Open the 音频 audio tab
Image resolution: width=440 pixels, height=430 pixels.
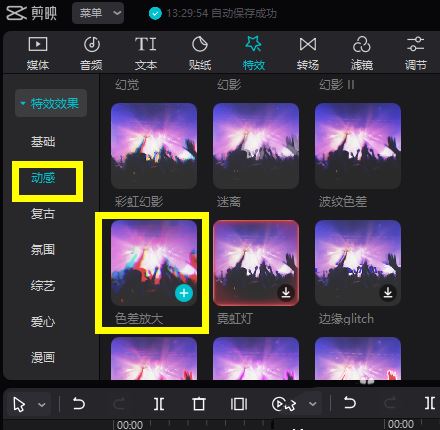pyautogui.click(x=91, y=53)
